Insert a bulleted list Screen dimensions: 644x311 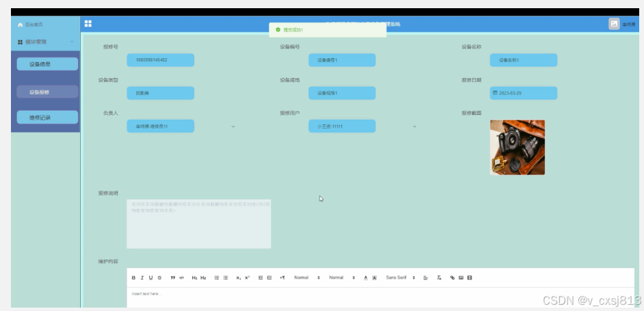(x=225, y=278)
